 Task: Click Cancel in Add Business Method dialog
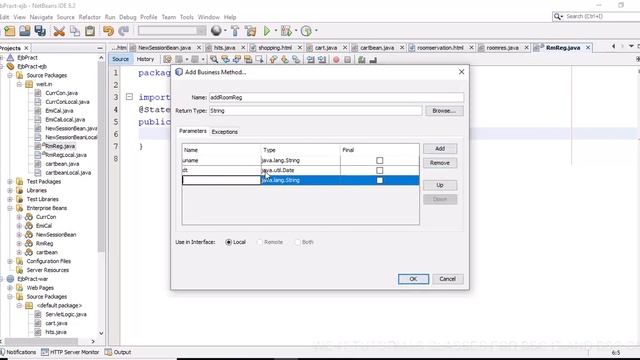pyautogui.click(x=448, y=279)
